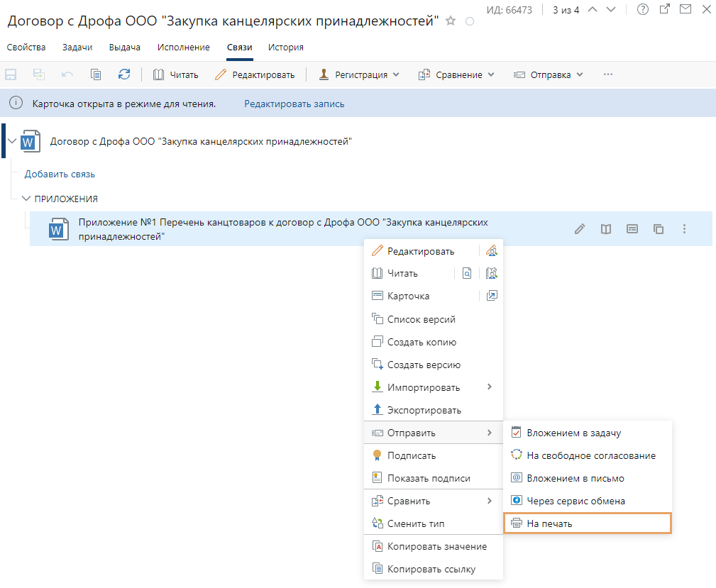Click the refresh icon in the toolbar
The image size is (716, 588).
pyautogui.click(x=124, y=74)
